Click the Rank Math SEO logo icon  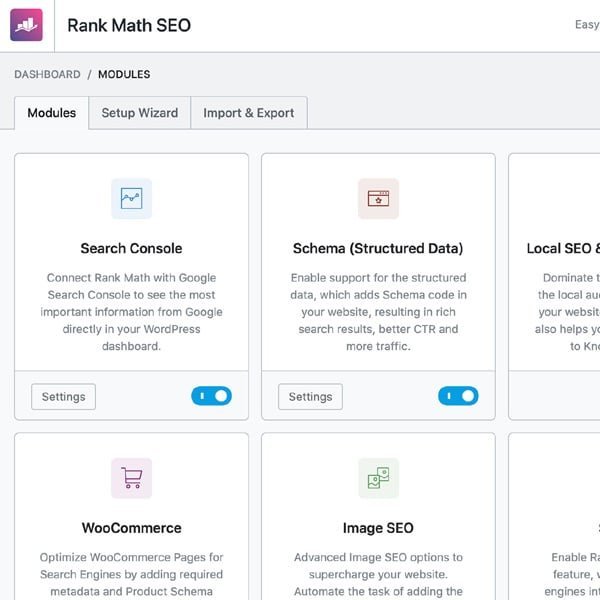click(26, 25)
